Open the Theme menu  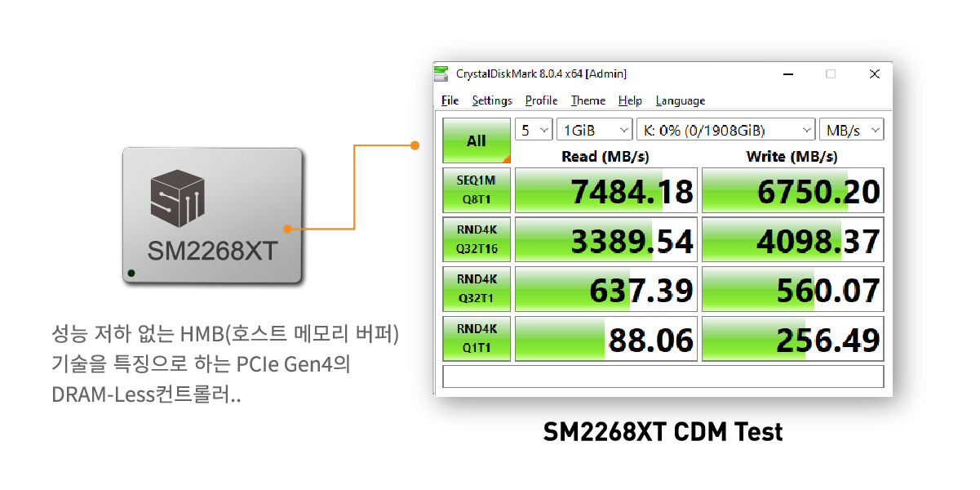point(588,100)
